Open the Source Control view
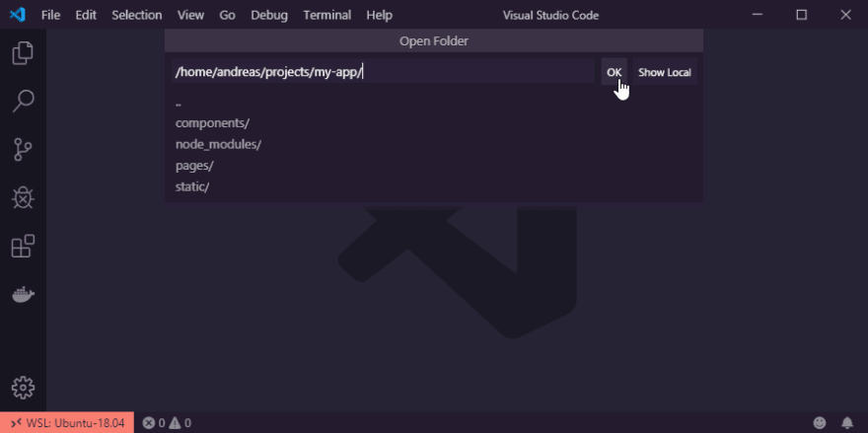The height and width of the screenshot is (433, 868). [23, 150]
